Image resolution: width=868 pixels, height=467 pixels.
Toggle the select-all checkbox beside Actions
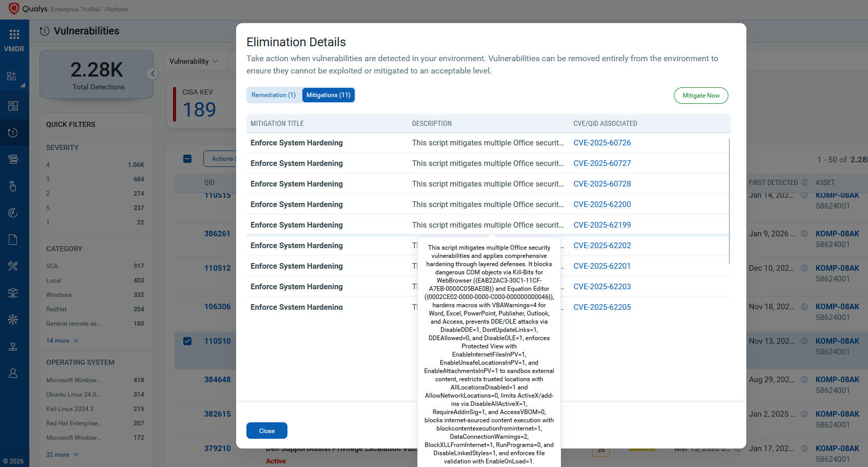(x=187, y=159)
